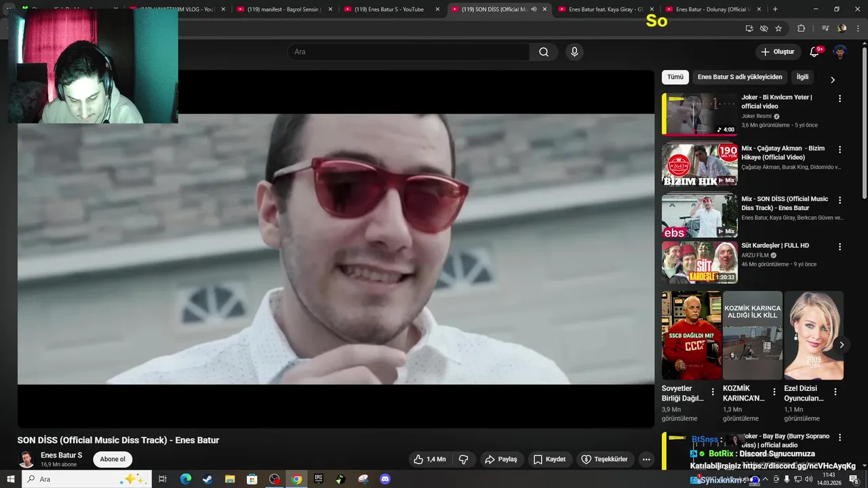Close the SON DİSS browser tab
Screen dimensions: 868x488
pos(545,9)
